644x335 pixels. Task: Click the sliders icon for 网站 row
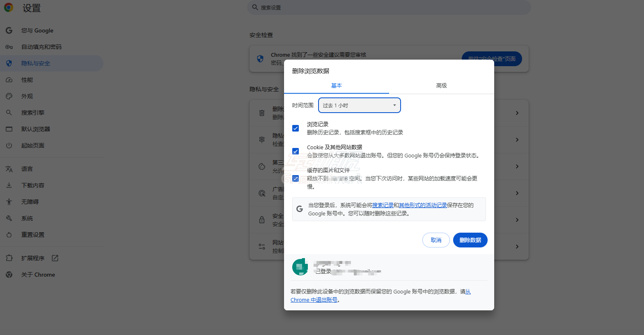click(262, 247)
